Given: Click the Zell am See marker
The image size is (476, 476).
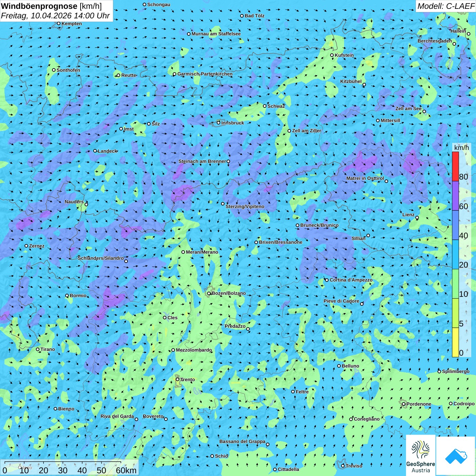Looking at the screenshot, I should point(424,112).
